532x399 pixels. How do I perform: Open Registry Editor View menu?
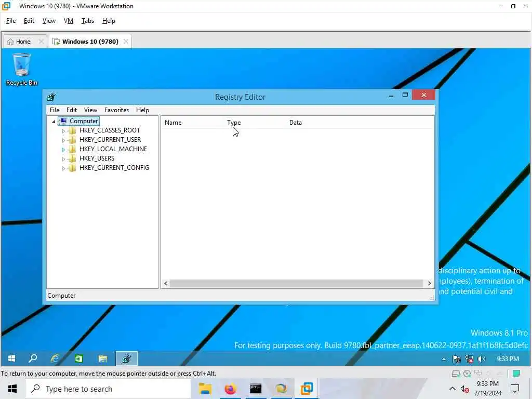tap(90, 110)
